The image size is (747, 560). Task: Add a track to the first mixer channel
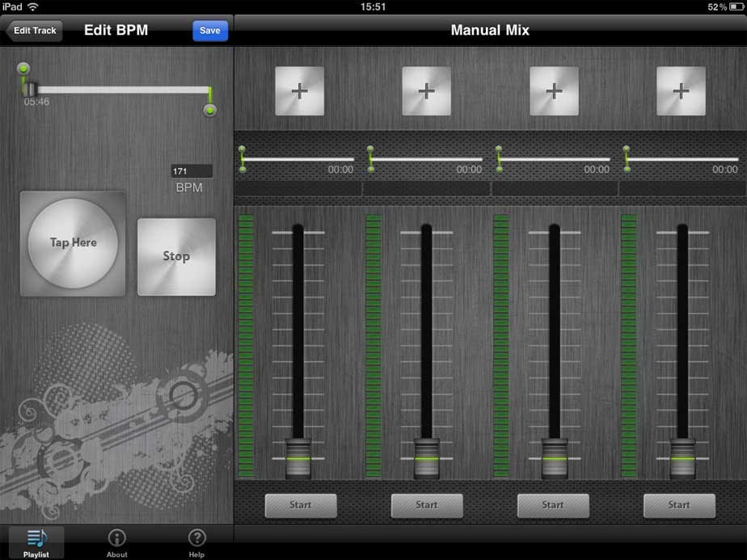[300, 91]
